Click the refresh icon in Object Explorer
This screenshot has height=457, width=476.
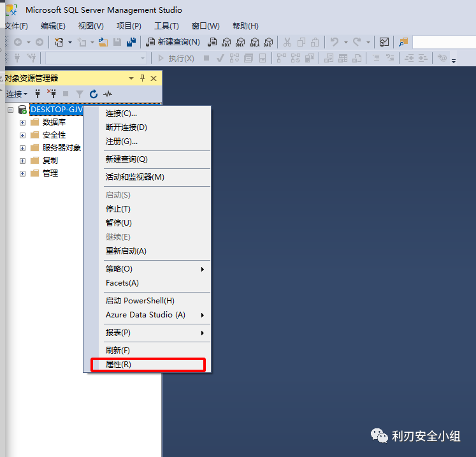94,94
